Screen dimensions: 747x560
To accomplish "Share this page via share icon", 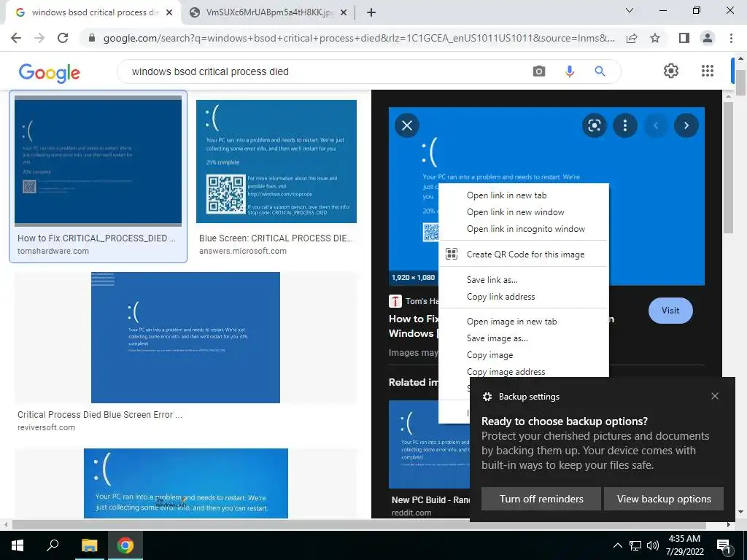I will coord(632,38).
